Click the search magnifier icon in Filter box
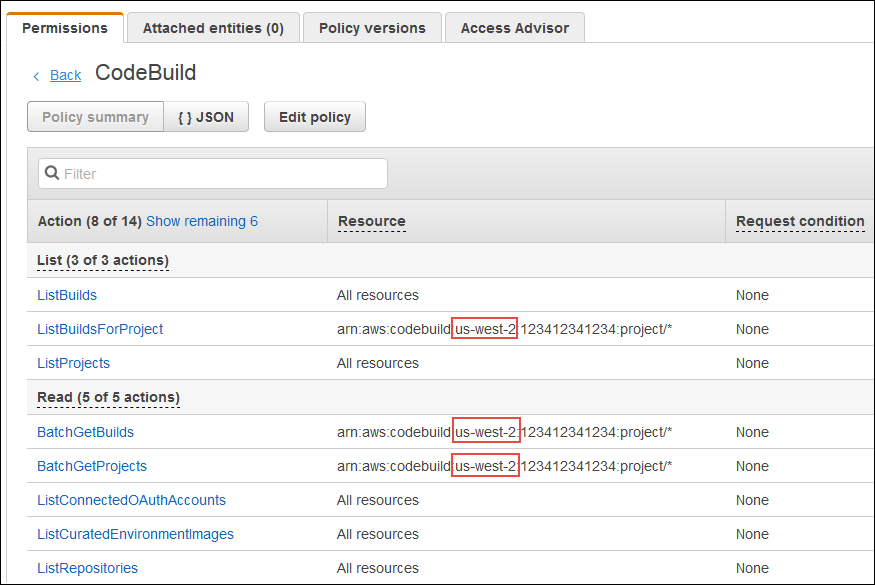The width and height of the screenshot is (875, 585). coord(51,173)
